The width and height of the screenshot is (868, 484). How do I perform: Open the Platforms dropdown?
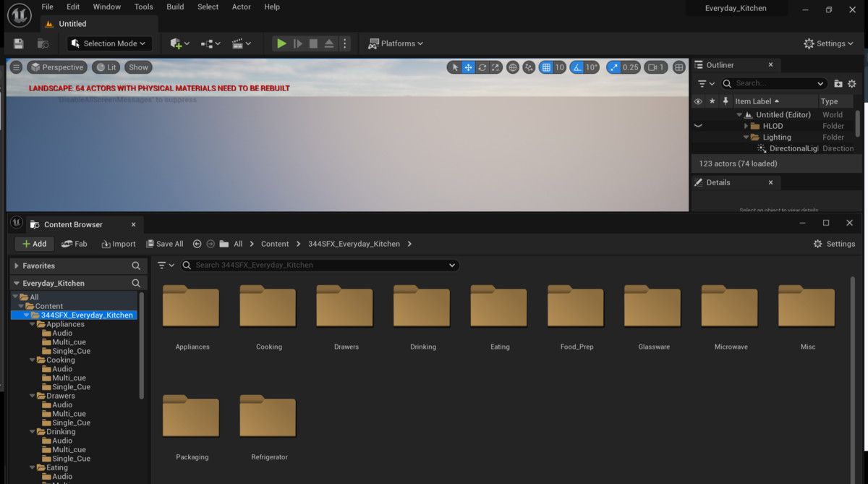pyautogui.click(x=396, y=43)
